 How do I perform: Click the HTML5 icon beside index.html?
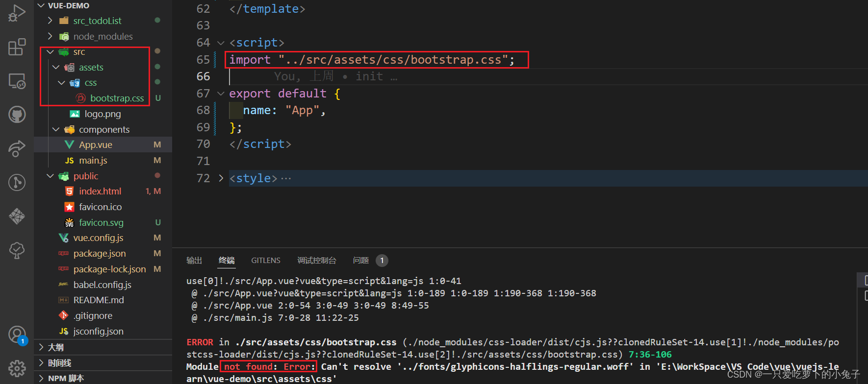pos(70,191)
